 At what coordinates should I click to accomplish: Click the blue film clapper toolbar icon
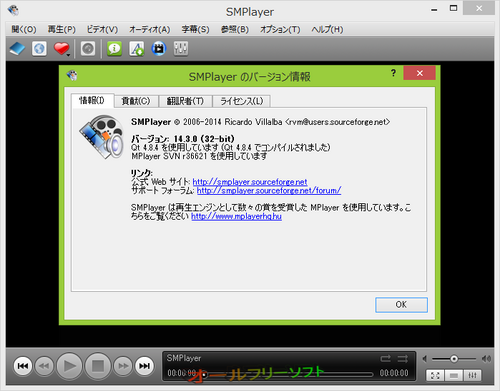click(159, 49)
